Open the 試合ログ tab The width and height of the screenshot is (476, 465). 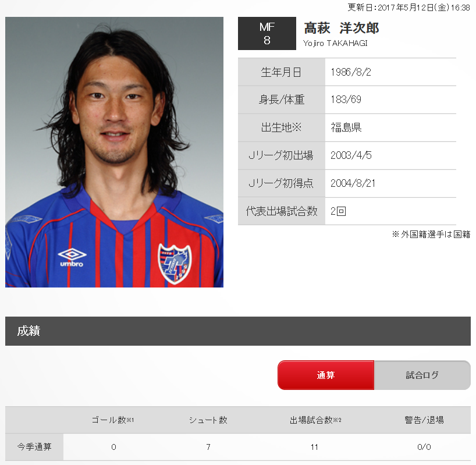(x=422, y=375)
